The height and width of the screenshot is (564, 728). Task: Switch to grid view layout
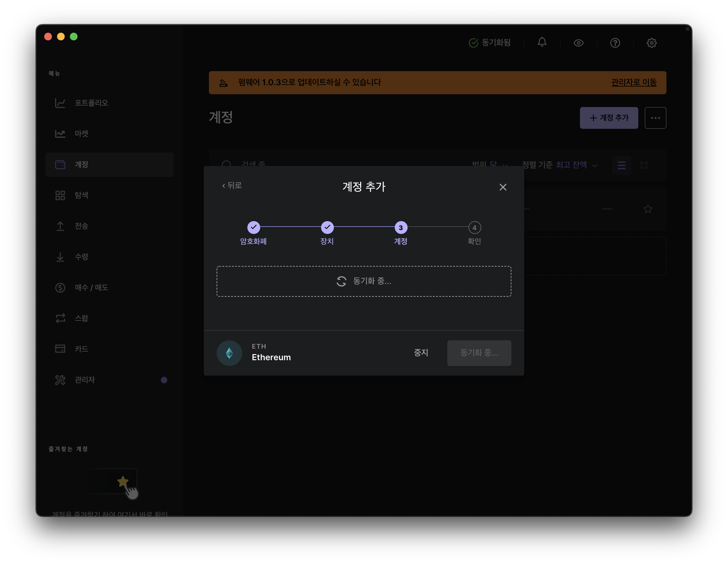644,165
